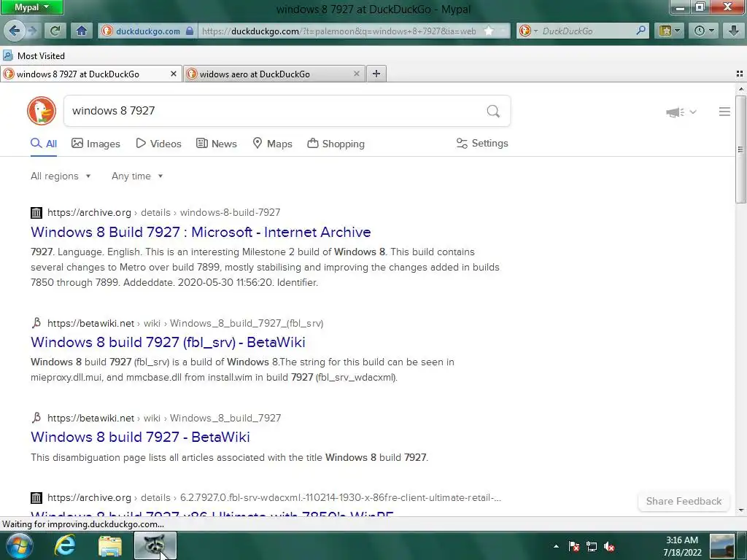Click the padlock site security icon
The width and height of the screenshot is (747, 560).
click(190, 31)
